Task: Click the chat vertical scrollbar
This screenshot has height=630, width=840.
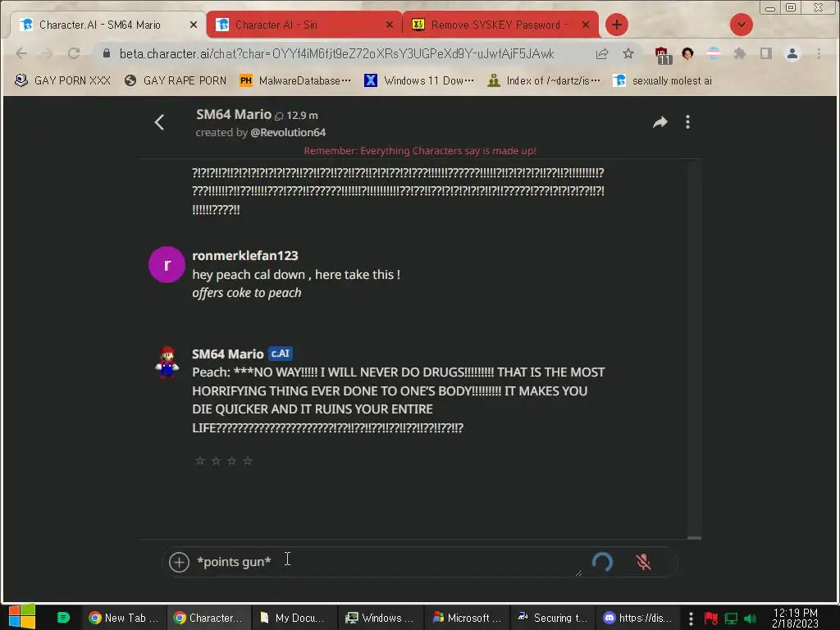Action: [x=694, y=348]
